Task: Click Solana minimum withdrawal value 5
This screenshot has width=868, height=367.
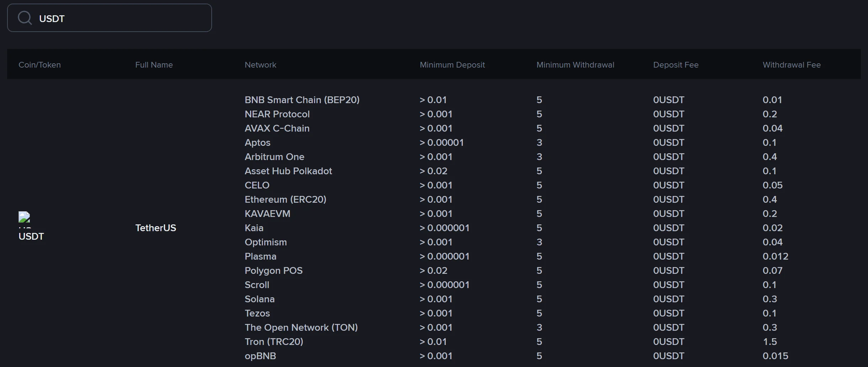Action: (539, 299)
